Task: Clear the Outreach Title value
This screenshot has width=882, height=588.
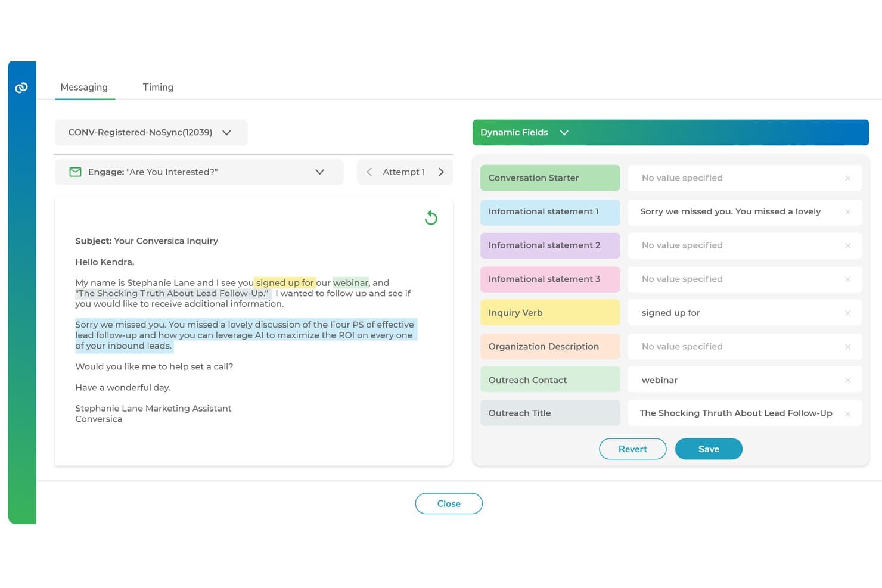Action: tap(847, 413)
